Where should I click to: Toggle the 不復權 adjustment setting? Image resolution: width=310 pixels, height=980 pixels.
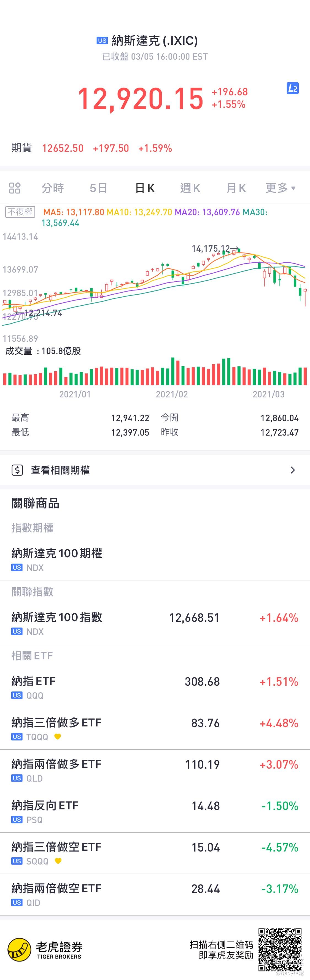21,212
